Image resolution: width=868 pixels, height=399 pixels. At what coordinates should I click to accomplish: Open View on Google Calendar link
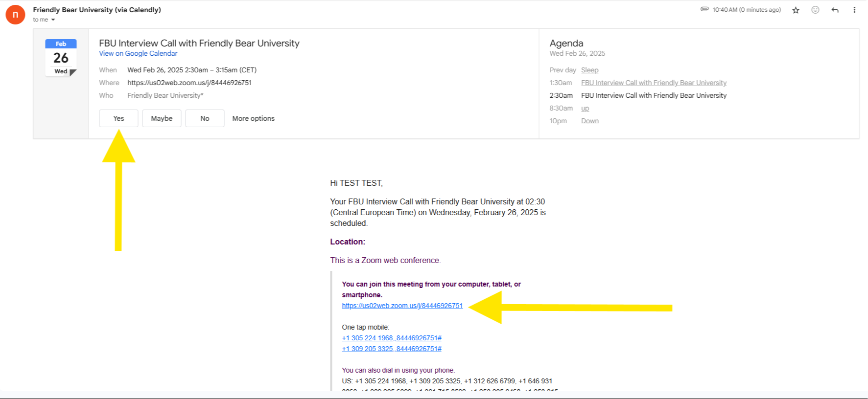click(x=138, y=53)
